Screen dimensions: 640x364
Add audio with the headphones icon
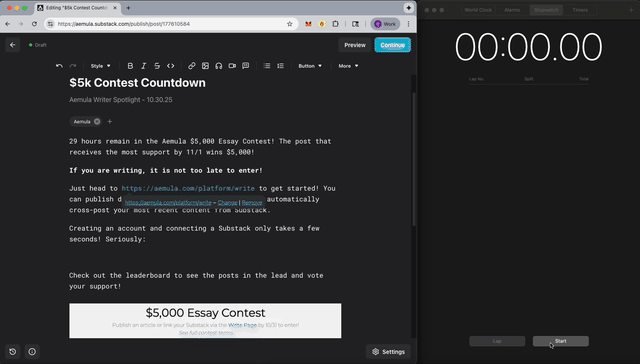point(219,66)
